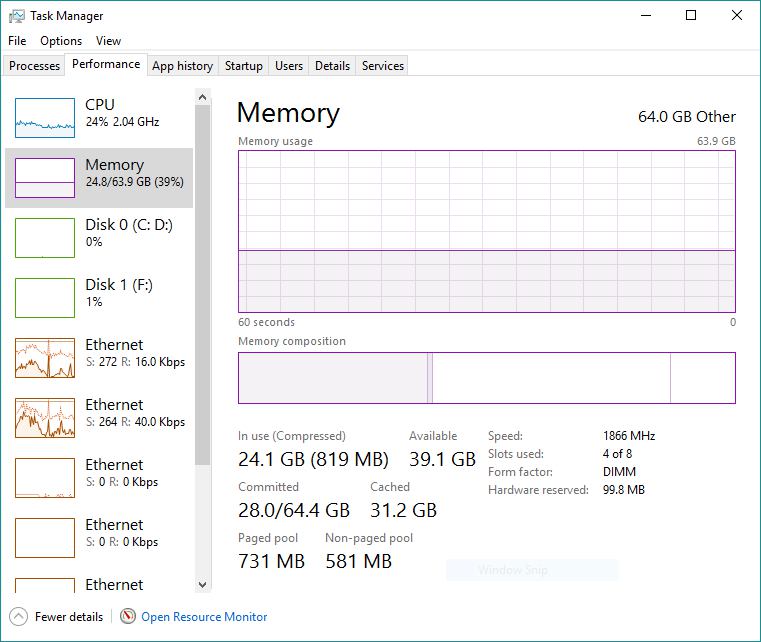Click the Memory composition bar

486,378
